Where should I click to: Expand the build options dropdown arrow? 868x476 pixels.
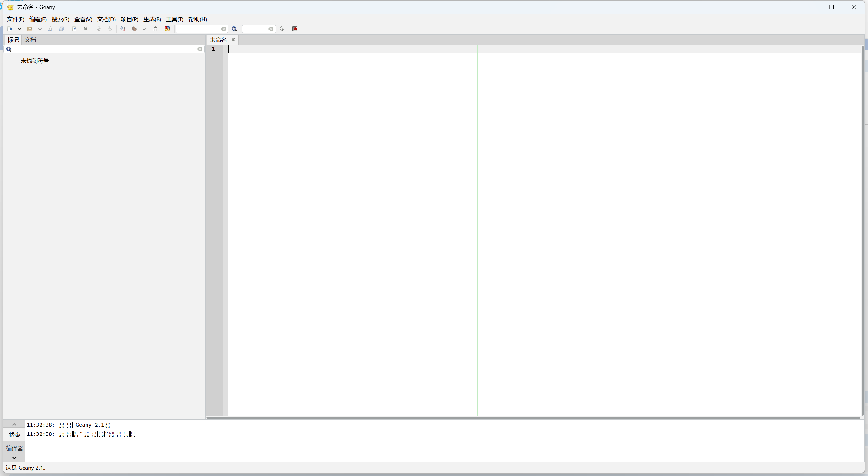coord(144,29)
